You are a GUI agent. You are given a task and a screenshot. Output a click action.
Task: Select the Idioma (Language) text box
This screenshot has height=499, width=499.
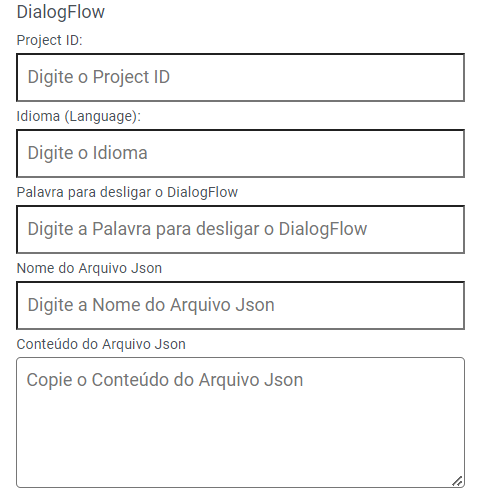(240, 153)
